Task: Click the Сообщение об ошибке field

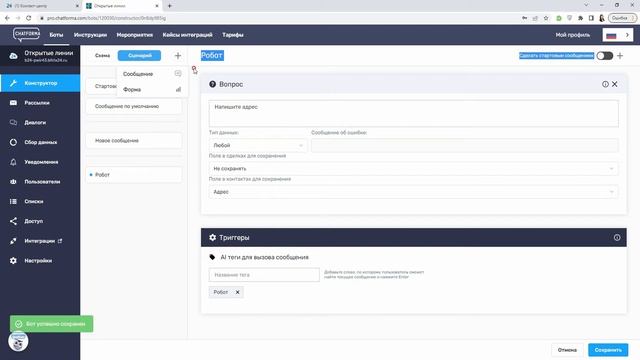Action: coord(464,145)
